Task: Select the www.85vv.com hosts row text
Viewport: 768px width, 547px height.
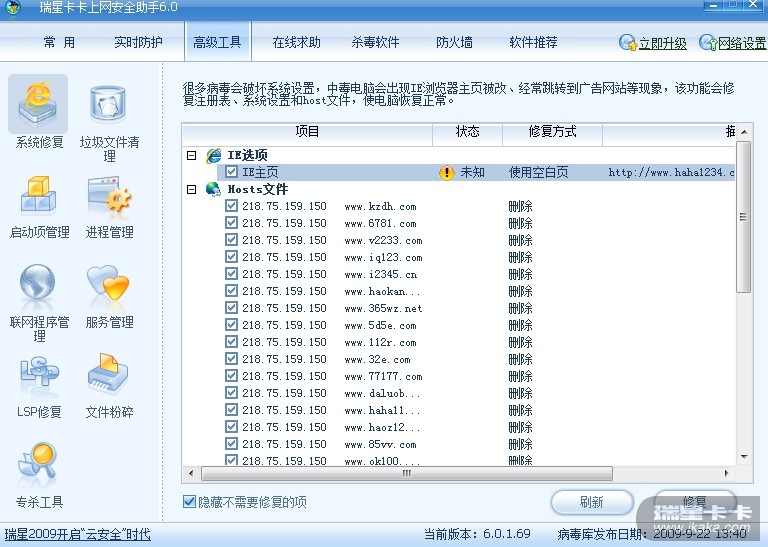Action: coord(381,444)
